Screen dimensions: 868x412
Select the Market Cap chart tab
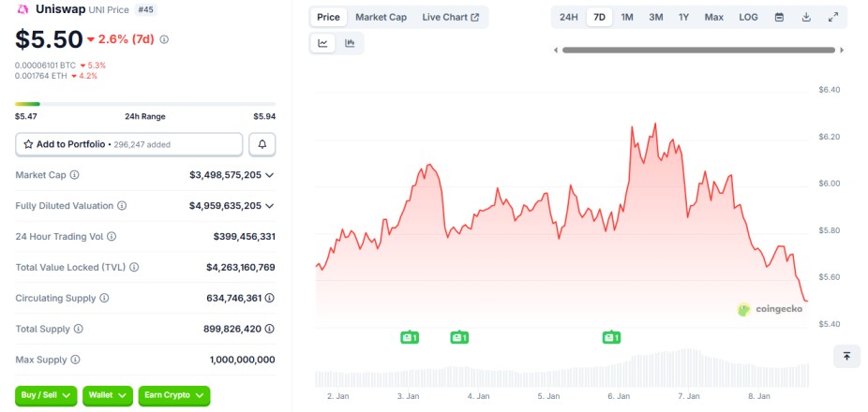(x=381, y=17)
